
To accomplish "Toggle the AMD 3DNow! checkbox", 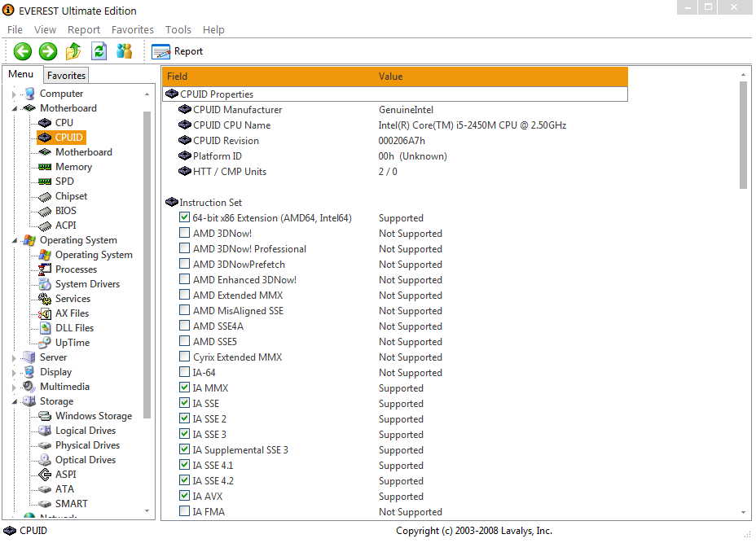I will pyautogui.click(x=184, y=233).
